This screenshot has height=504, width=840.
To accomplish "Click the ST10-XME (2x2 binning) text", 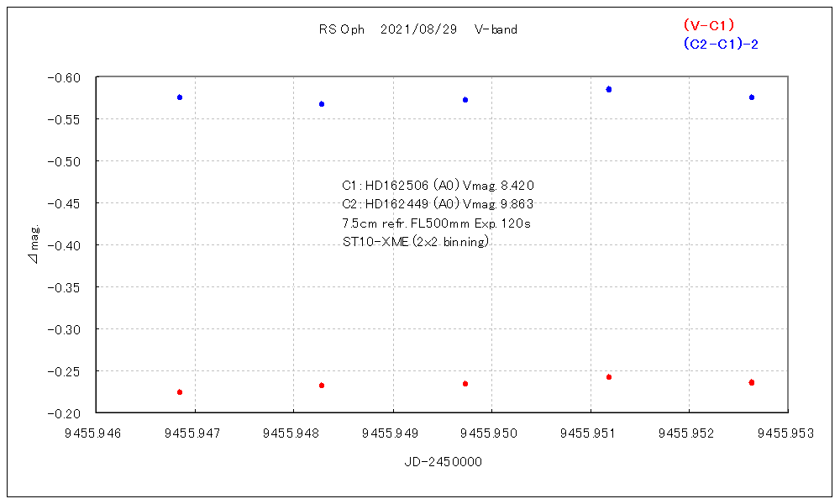I will [415, 242].
